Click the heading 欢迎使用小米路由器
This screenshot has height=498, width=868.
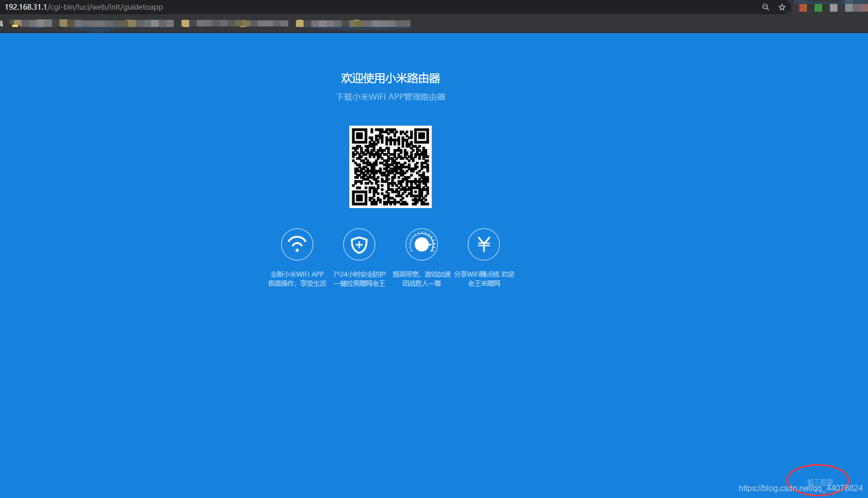[x=391, y=78]
